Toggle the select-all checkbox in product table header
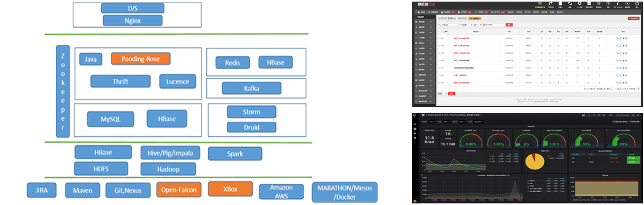Image resolution: width=644 pixels, height=205 pixels. click(x=443, y=31)
